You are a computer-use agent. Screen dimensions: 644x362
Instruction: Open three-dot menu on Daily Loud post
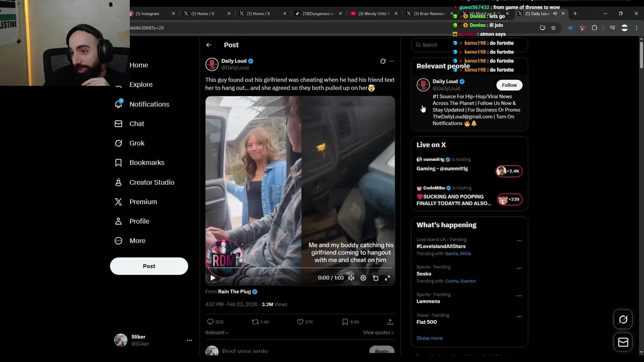392,61
